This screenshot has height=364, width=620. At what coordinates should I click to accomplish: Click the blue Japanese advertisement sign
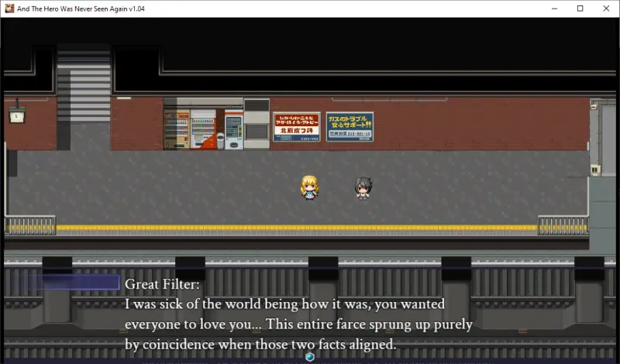(350, 127)
